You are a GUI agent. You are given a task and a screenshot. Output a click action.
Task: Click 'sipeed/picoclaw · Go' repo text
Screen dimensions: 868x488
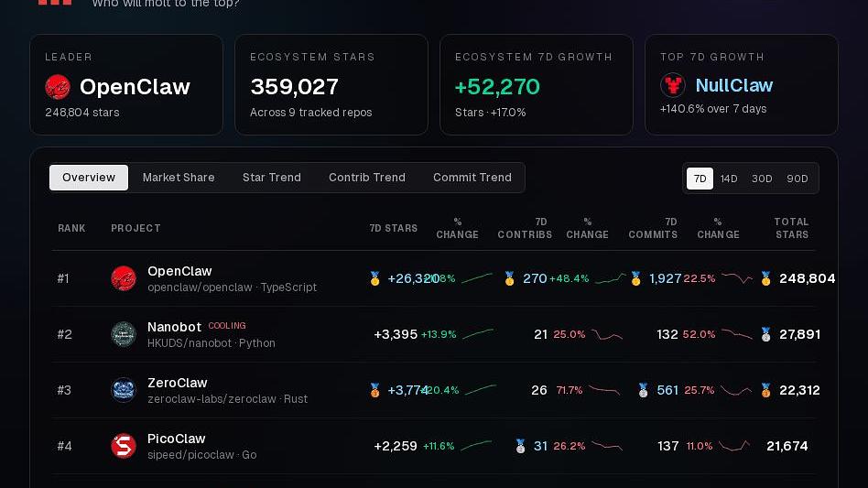201,455
